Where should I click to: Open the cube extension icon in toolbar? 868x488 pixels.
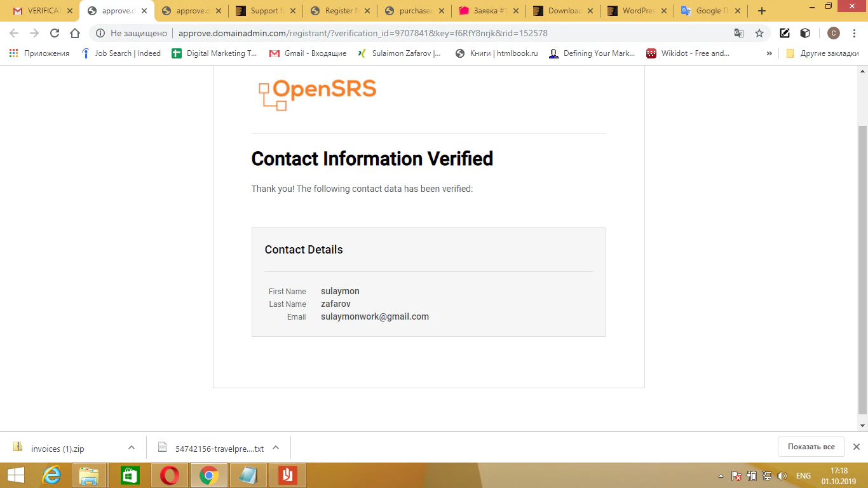(805, 33)
